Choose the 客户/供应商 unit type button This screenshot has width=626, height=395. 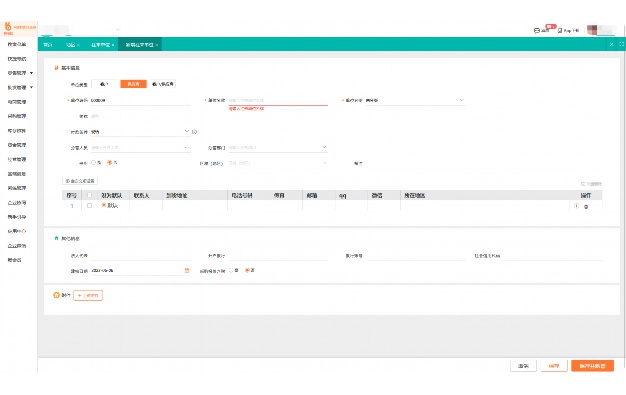pyautogui.click(x=162, y=84)
